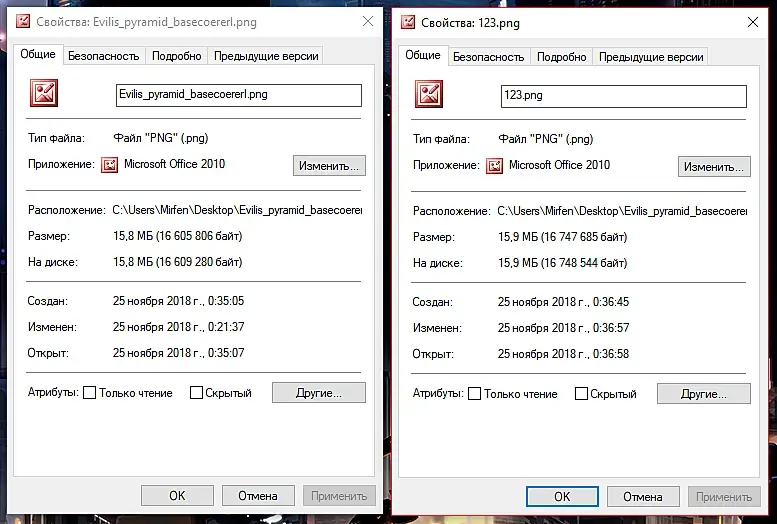777x524 pixels.
Task: Click 'Файл "PNG" (.png)' in the 123.png window
Action: 546,139
